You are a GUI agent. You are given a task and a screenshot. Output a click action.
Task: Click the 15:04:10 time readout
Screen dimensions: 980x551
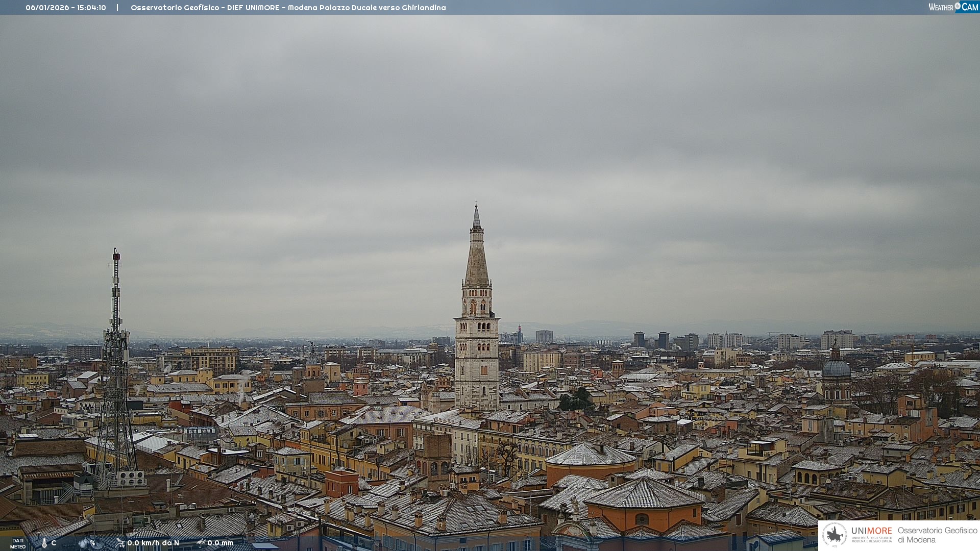(91, 8)
